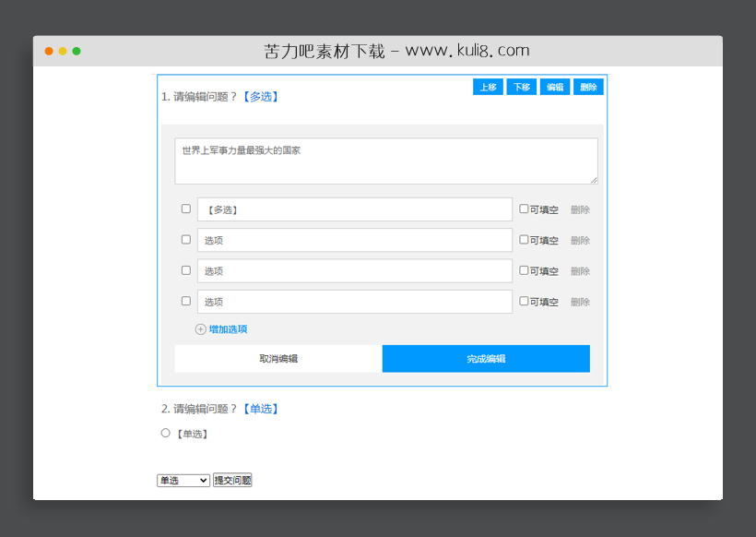Tick the checkbox left of the 【多选】 option
This screenshot has height=537, width=756.
coord(185,209)
